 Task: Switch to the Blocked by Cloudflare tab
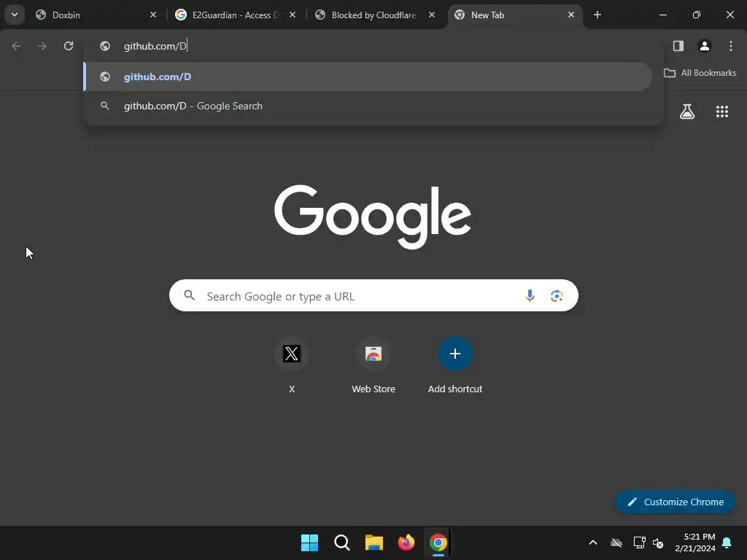(x=375, y=15)
